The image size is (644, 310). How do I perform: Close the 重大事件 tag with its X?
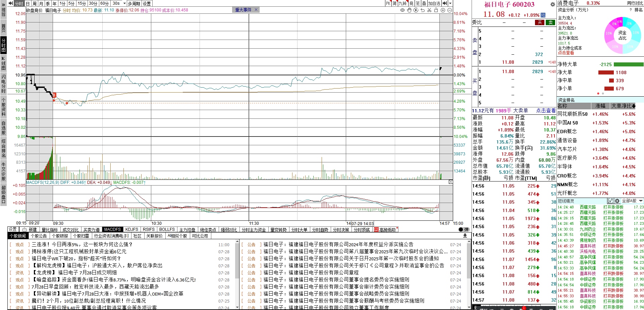(256, 10)
